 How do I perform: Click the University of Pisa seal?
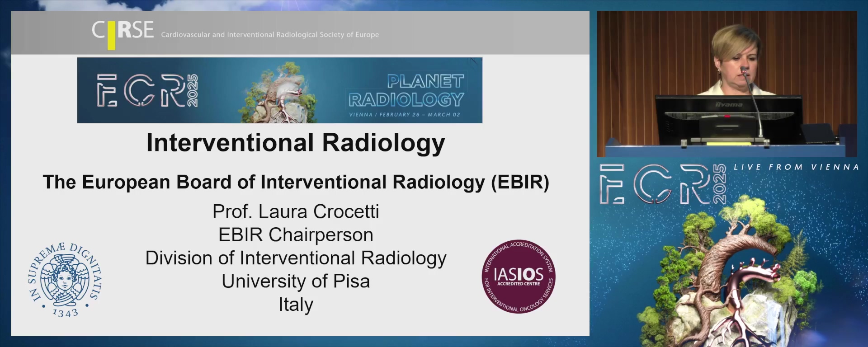(x=66, y=280)
